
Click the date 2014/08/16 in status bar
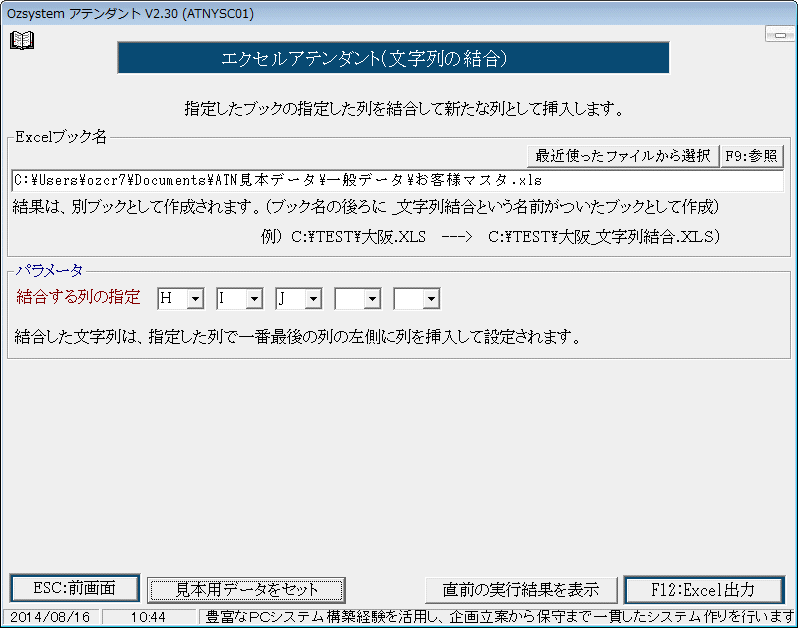(x=50, y=617)
